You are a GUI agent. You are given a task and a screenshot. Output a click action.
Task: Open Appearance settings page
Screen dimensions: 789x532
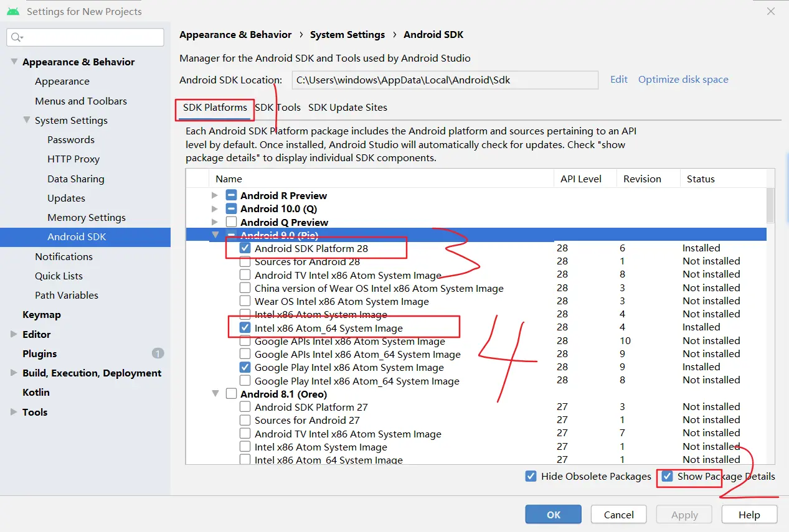62,82
